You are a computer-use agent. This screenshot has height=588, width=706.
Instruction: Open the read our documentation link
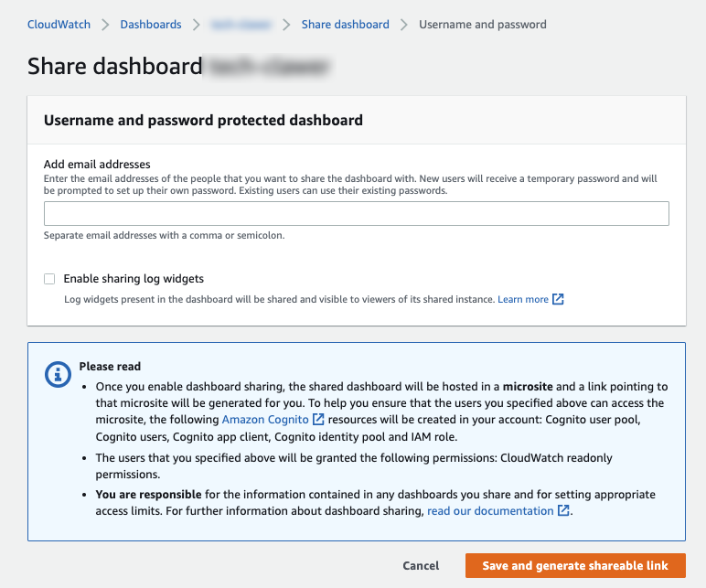click(490, 510)
